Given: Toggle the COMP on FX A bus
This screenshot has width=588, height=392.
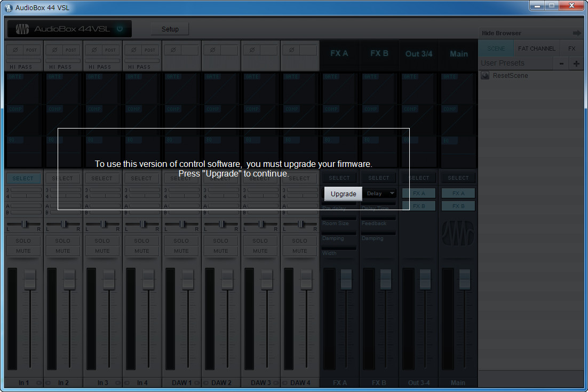Looking at the screenshot, I should (331, 109).
